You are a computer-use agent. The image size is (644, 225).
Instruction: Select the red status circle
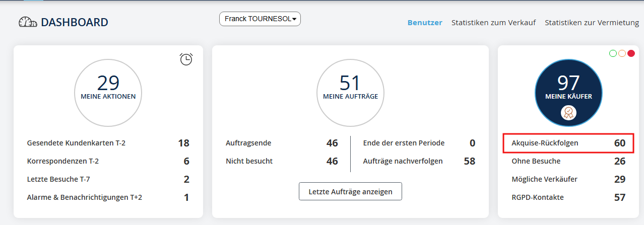pyautogui.click(x=631, y=53)
